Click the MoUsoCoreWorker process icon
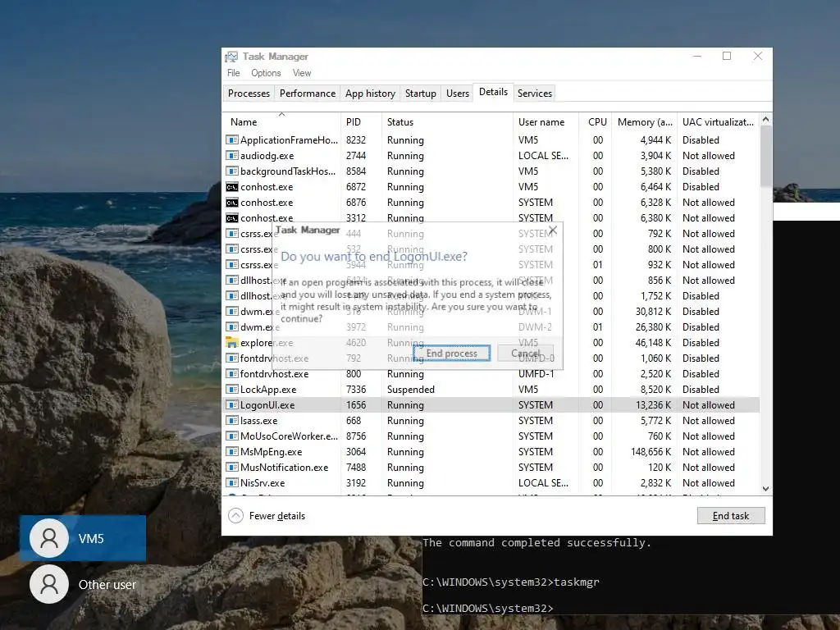Screen dimensions: 840x630 [x=231, y=436]
